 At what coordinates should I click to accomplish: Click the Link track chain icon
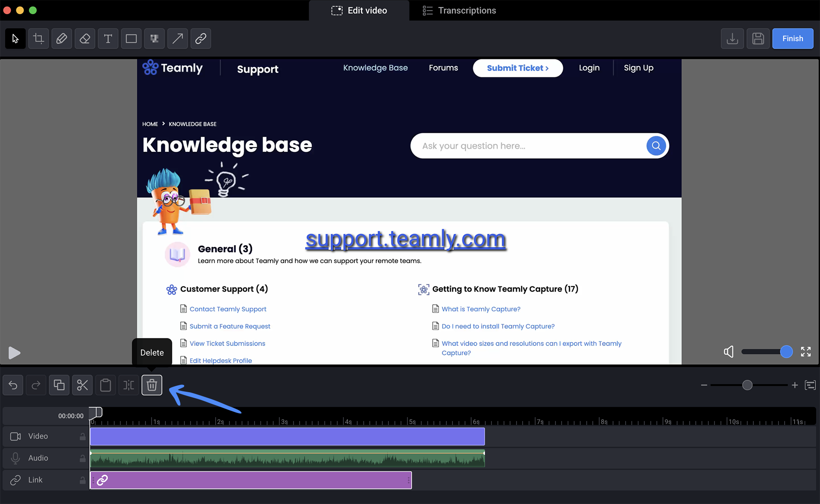[15, 480]
